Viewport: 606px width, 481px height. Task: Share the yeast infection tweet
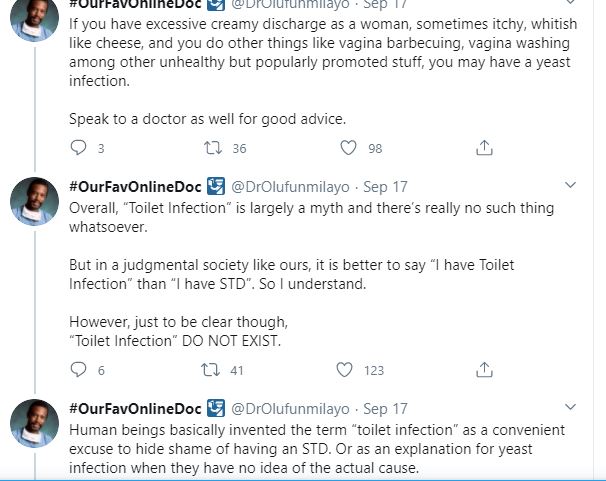(x=484, y=148)
